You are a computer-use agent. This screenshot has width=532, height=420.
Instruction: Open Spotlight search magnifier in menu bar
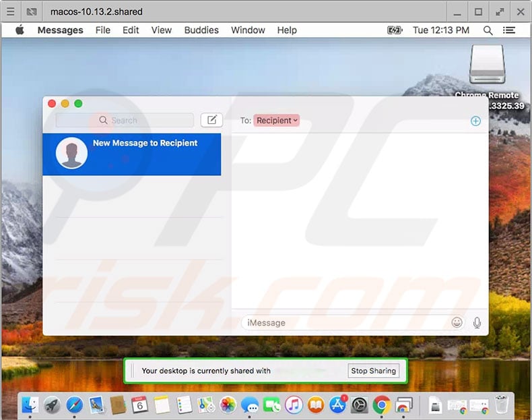488,30
